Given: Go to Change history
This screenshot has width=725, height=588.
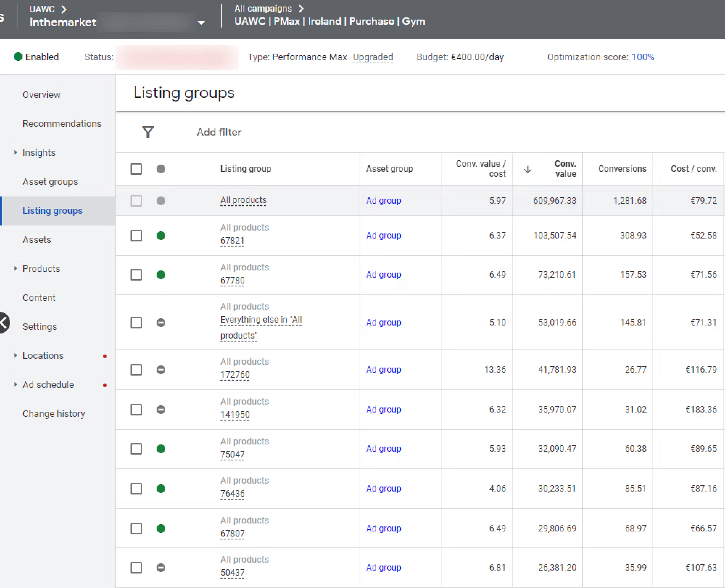Looking at the screenshot, I should 54,414.
